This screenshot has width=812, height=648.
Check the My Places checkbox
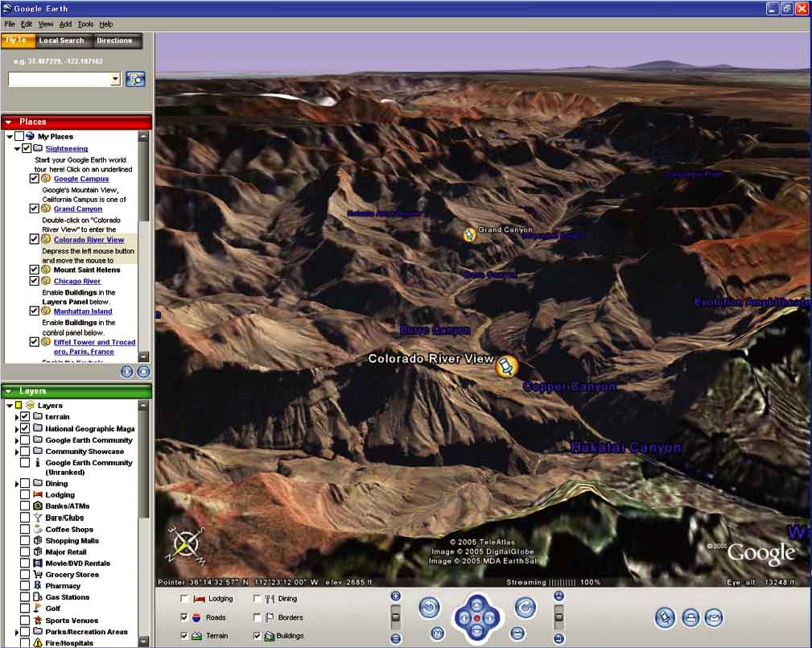[19, 136]
